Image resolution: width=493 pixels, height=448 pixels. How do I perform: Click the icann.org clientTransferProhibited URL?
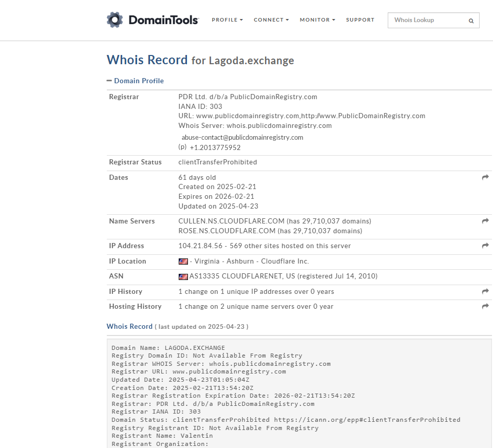(367, 420)
